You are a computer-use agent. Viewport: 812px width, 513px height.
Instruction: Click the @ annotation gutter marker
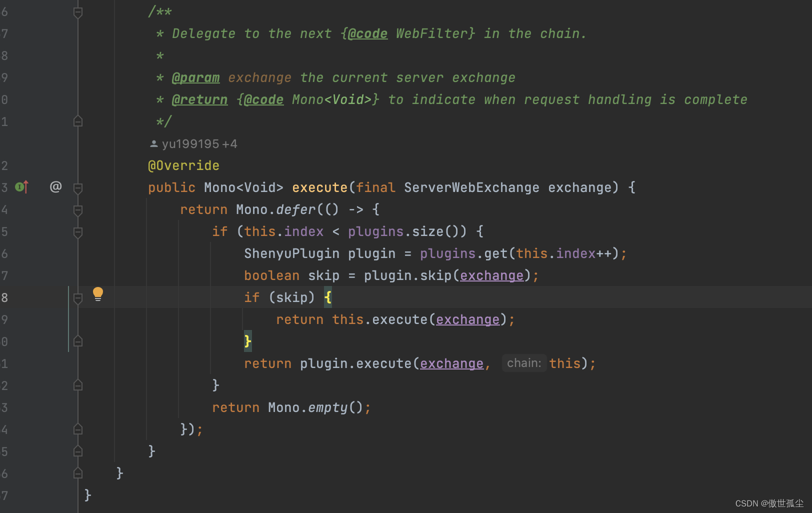point(55,187)
